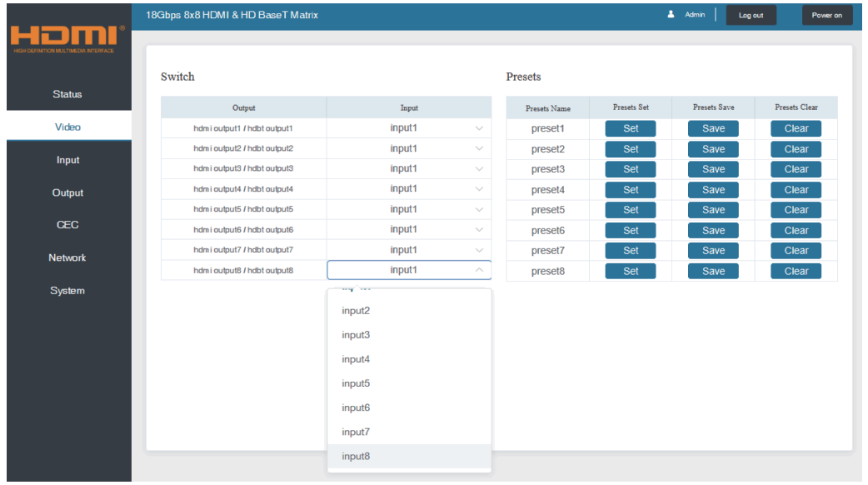Image resolution: width=868 pixels, height=485 pixels.
Task: Save the current routing to preset3
Action: pyautogui.click(x=713, y=169)
